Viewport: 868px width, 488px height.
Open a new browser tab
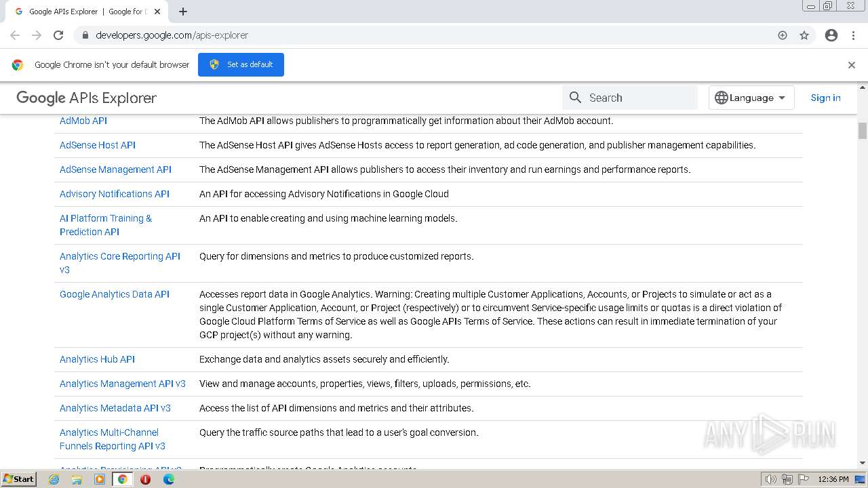point(183,12)
